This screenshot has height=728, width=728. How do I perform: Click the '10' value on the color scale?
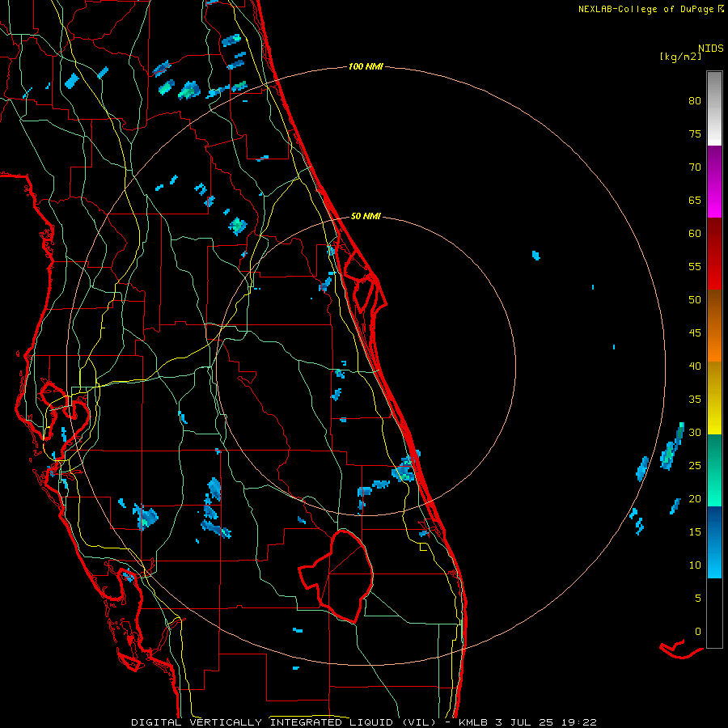(x=695, y=565)
